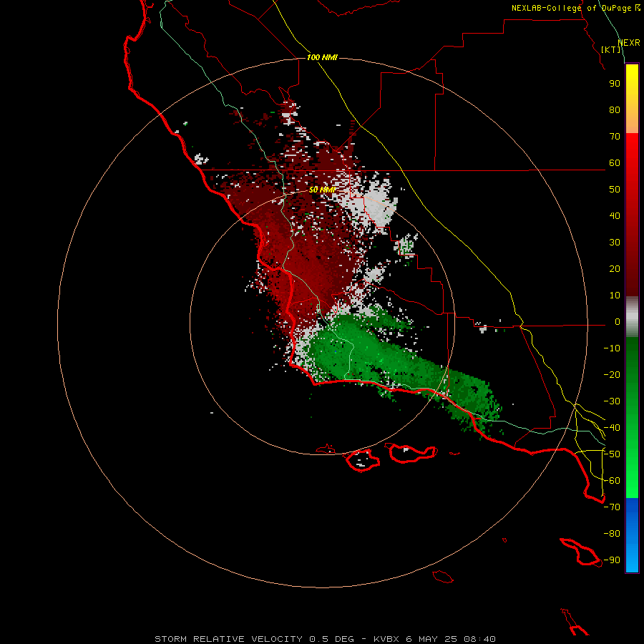The image size is (644, 644).
Task: Click the -30 value on velocity scale
Action: coord(612,401)
